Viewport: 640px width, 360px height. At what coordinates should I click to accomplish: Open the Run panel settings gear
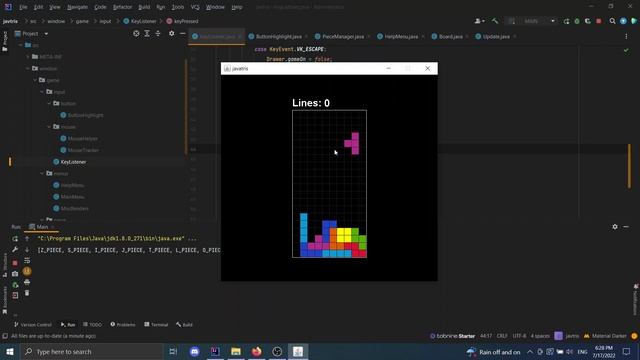coord(615,227)
